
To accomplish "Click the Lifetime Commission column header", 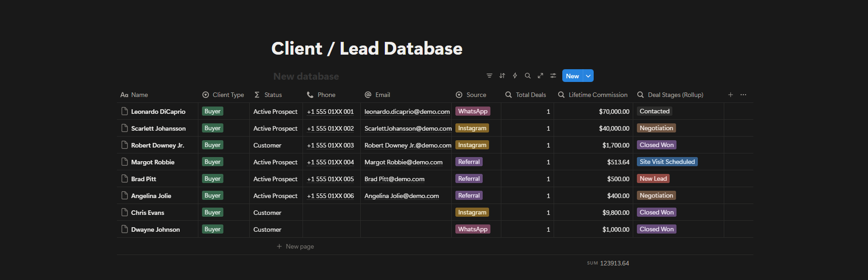I will tap(597, 95).
